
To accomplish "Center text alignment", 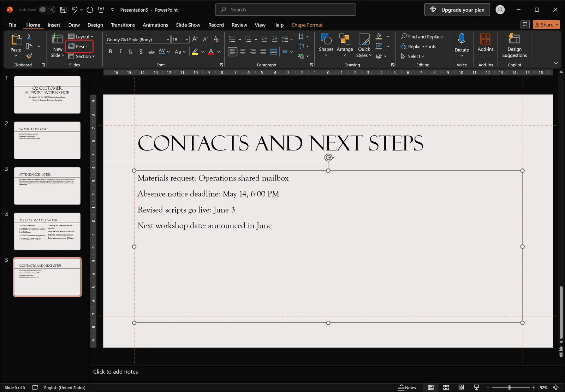I will 243,52.
